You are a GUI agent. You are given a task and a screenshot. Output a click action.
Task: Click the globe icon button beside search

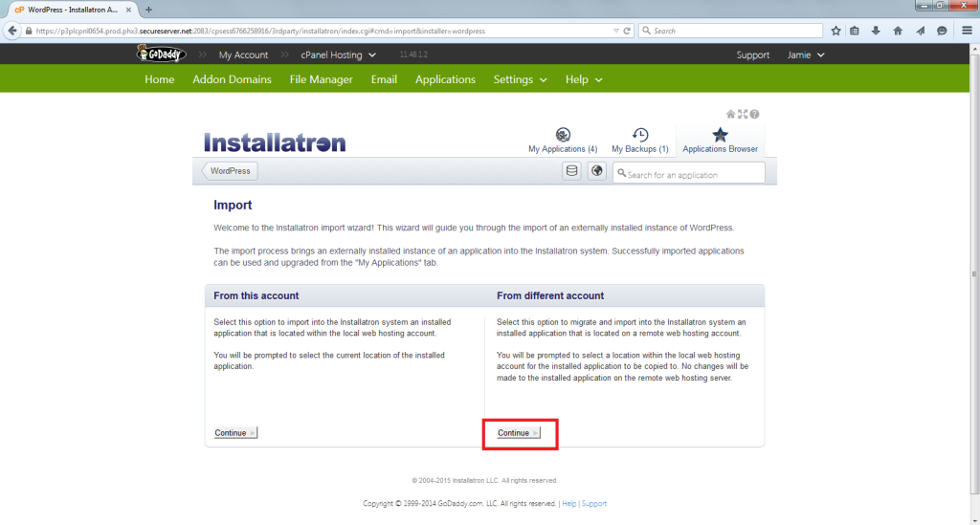click(597, 171)
